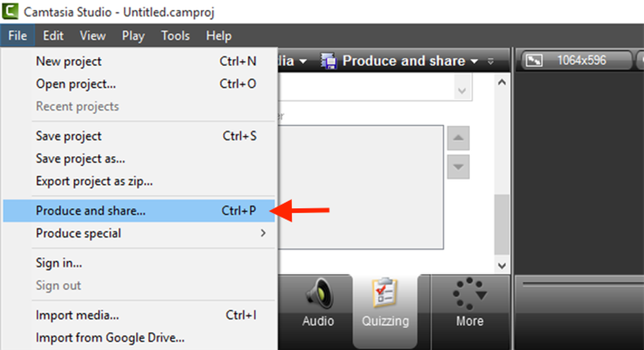The width and height of the screenshot is (644, 350).
Task: Click the Audio speaker icon
Action: 318,295
